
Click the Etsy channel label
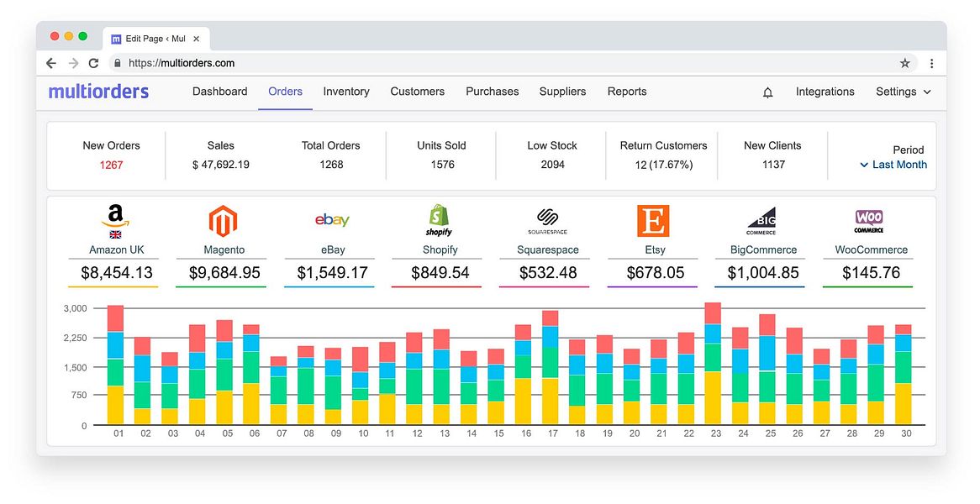pos(655,249)
